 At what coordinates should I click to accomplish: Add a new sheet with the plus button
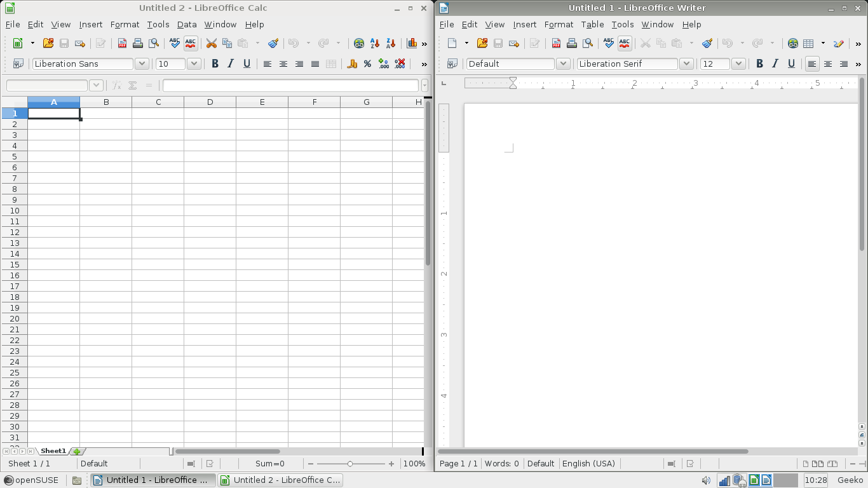pyautogui.click(x=76, y=451)
